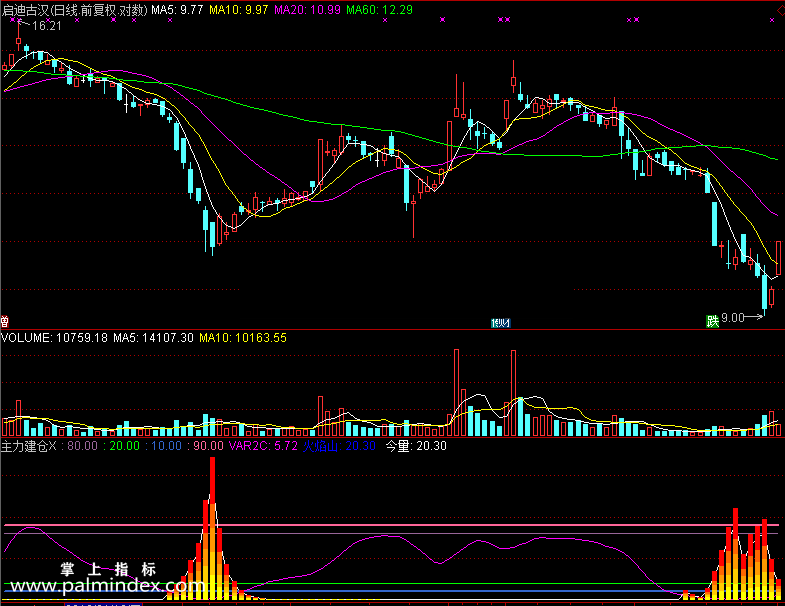Click the green 跌 marker icon

pos(712,321)
